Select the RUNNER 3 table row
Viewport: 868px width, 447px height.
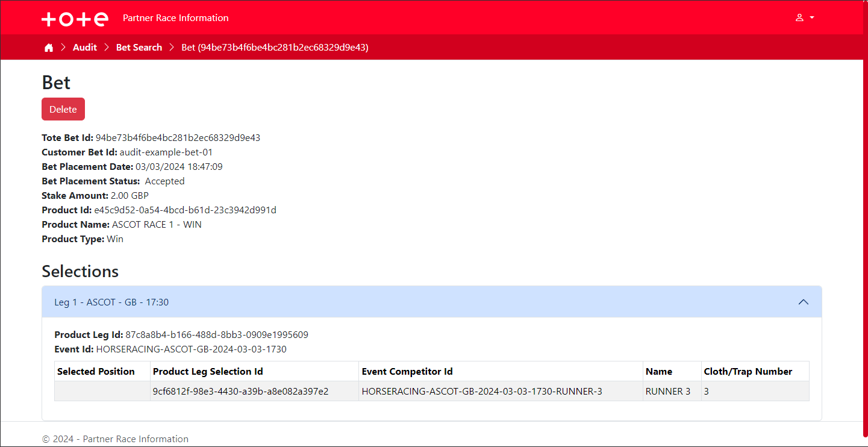click(431, 391)
